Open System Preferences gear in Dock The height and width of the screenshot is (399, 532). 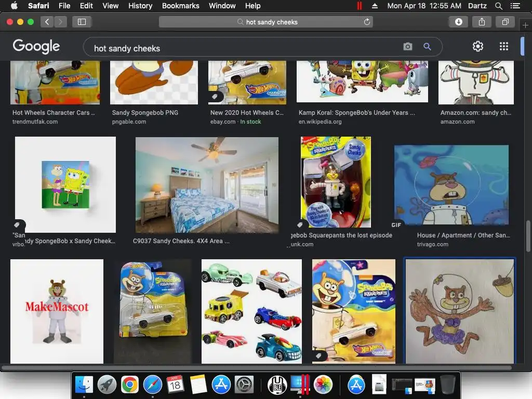[244, 385]
